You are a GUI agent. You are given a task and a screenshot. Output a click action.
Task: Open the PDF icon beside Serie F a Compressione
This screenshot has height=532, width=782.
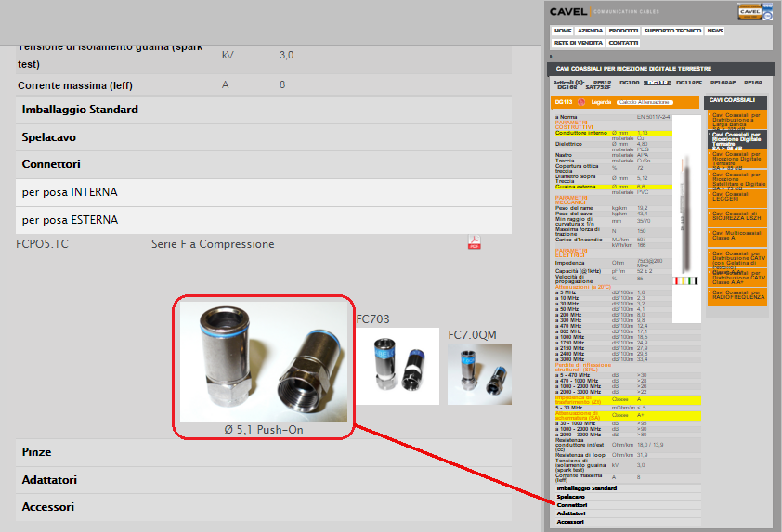474,242
